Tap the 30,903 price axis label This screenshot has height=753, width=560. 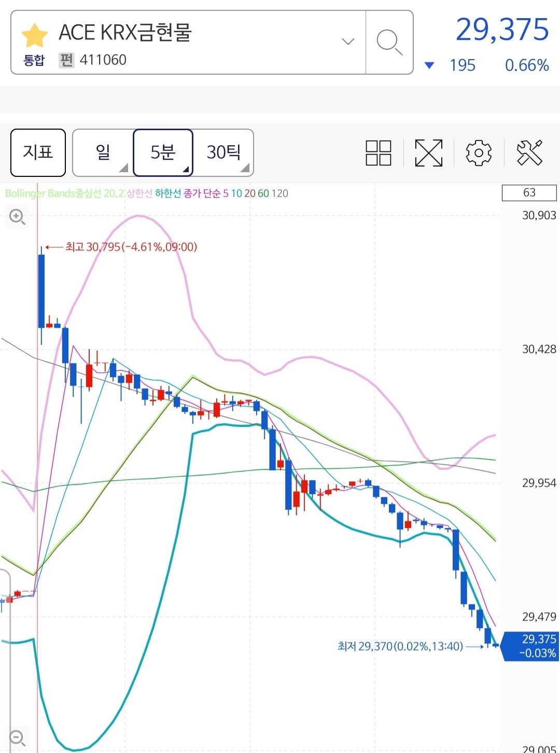click(x=539, y=215)
